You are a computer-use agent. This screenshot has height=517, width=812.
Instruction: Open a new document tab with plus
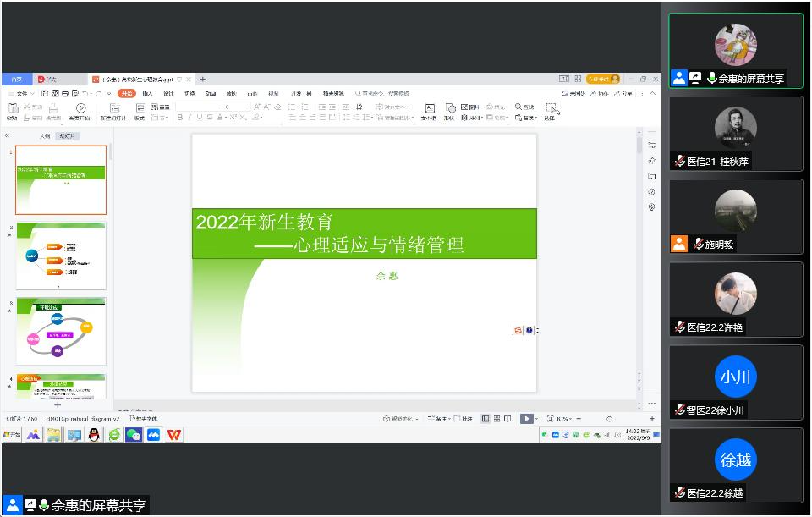pyautogui.click(x=203, y=80)
